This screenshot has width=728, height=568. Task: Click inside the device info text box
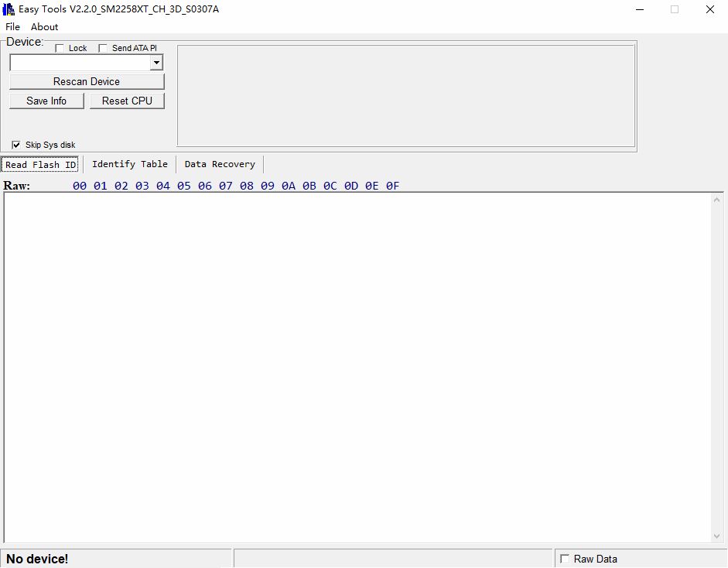[406, 96]
